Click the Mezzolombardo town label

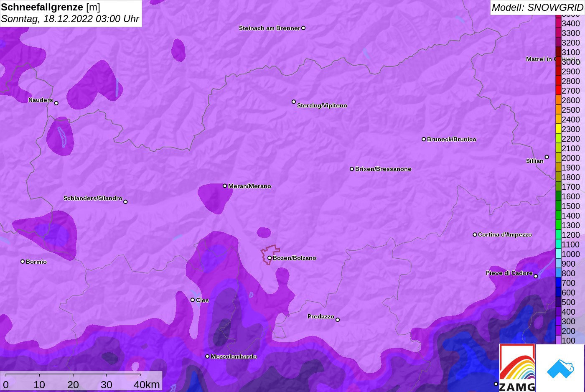click(x=234, y=356)
